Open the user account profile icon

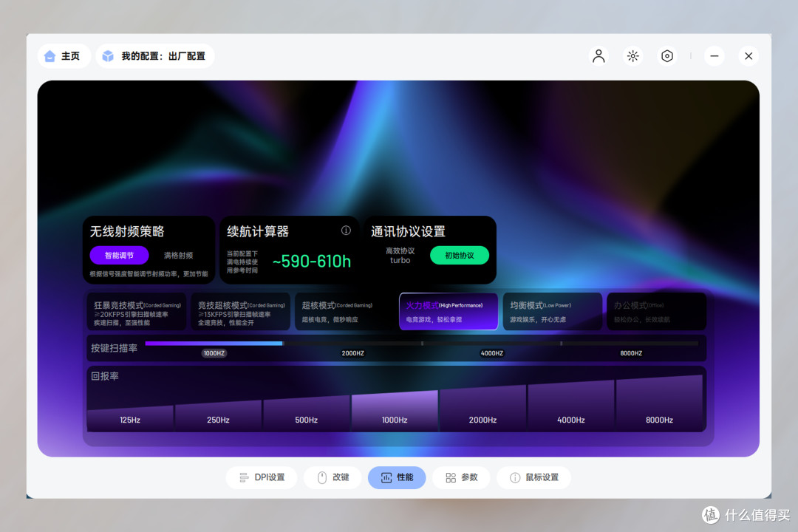click(x=598, y=56)
